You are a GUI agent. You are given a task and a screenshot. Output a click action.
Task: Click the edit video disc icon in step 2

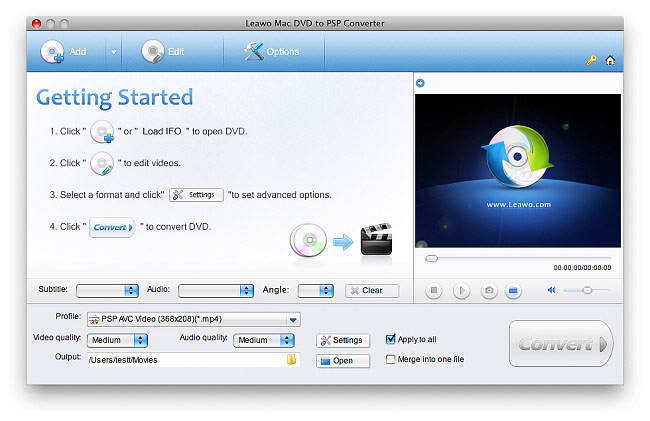coord(102,164)
